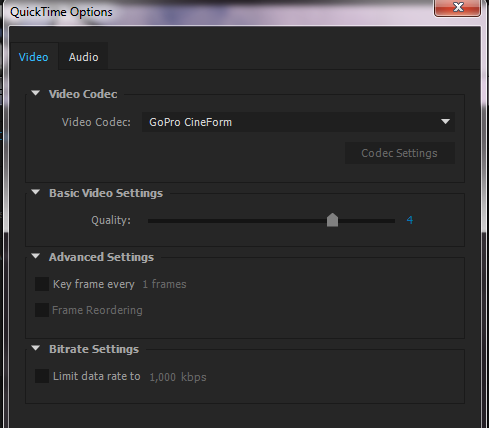Click the Bitrate Settings section heading

(94, 349)
